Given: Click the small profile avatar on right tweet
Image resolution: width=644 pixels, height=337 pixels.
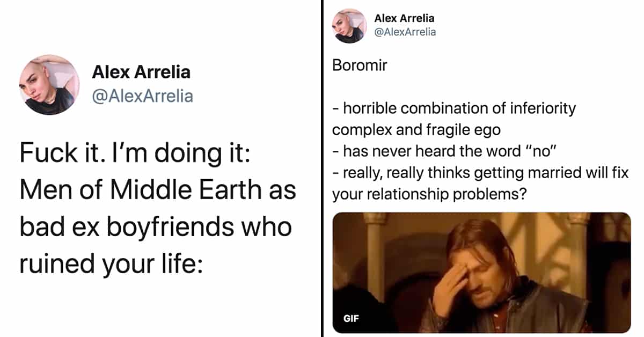Looking at the screenshot, I should click(349, 26).
